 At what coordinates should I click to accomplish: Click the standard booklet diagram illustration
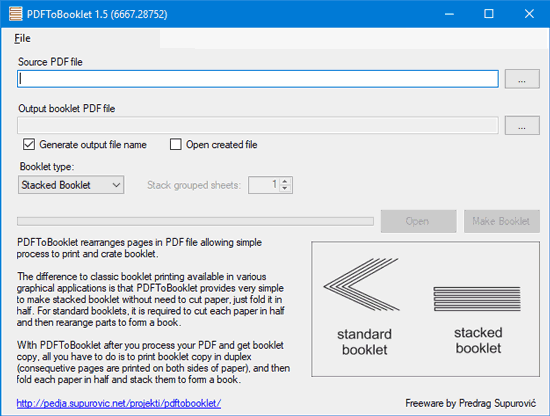tap(361, 284)
